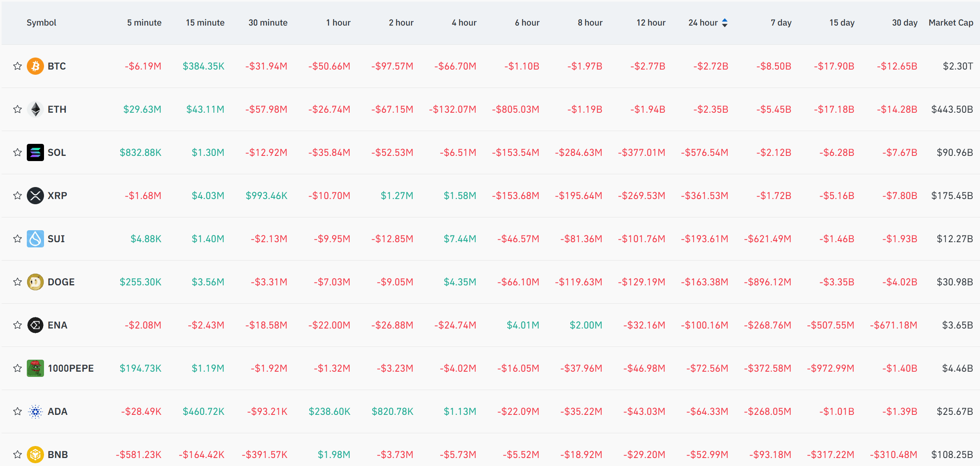Viewport: 980px width, 466px height.
Task: Click the Bitcoin coin icon
Action: coord(35,66)
